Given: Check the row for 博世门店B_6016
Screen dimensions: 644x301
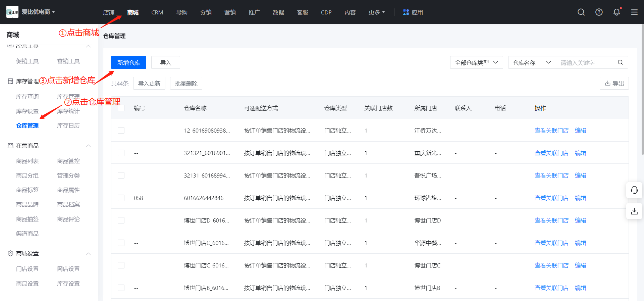Looking at the screenshot, I should point(121,288).
